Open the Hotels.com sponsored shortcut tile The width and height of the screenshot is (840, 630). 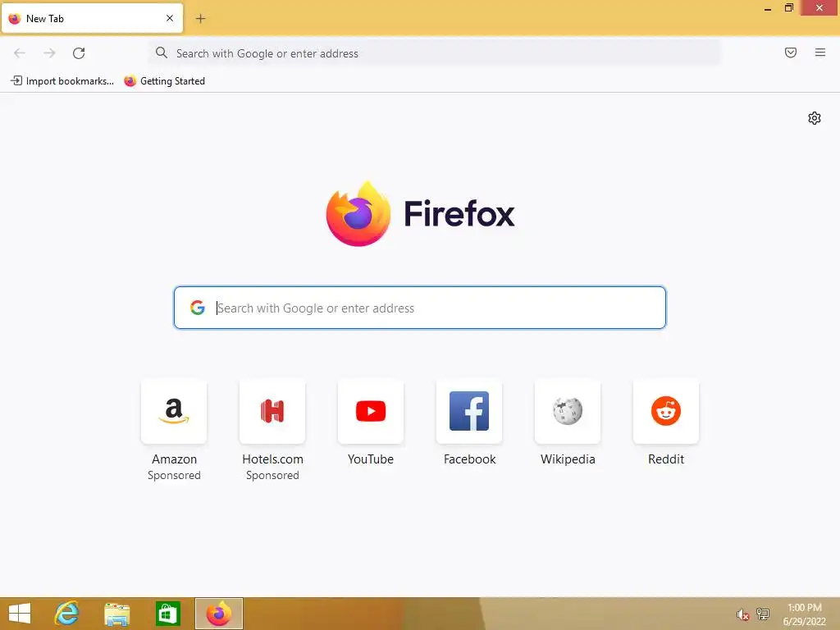[272, 411]
